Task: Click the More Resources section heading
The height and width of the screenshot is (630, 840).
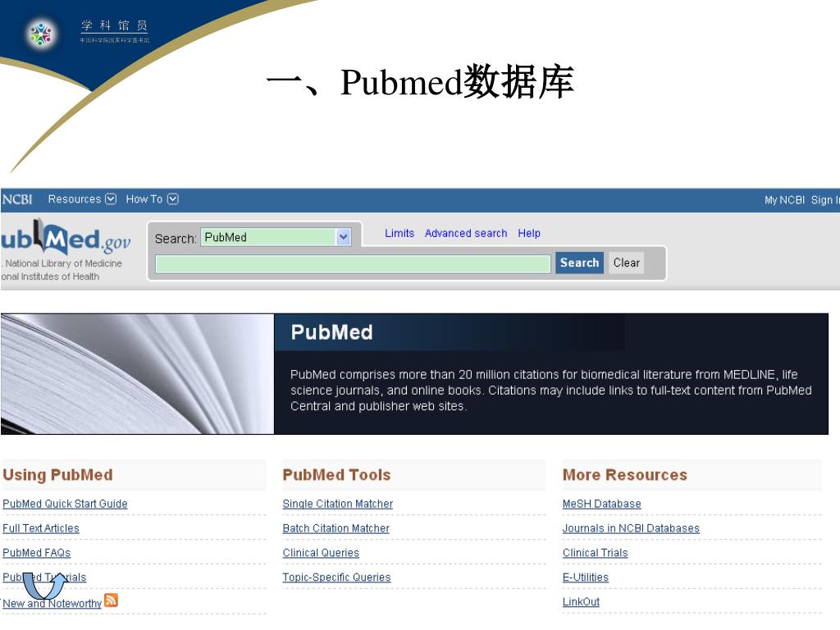Action: pos(624,475)
